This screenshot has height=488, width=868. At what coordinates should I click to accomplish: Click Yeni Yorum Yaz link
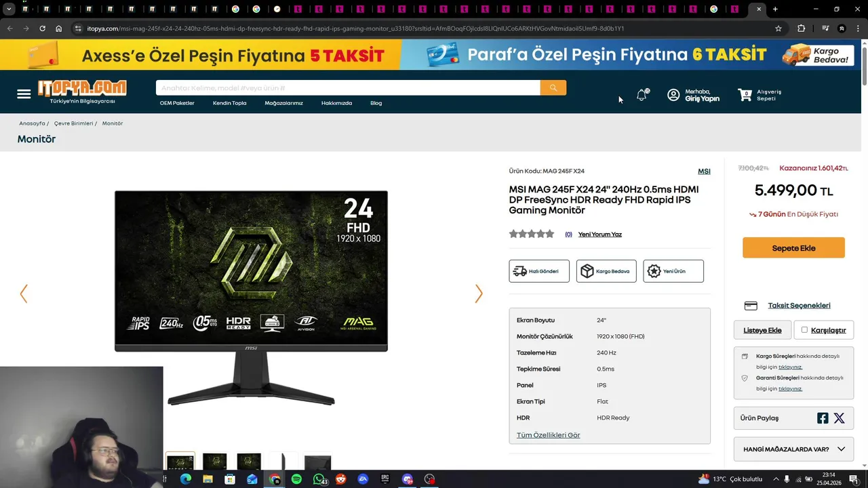599,235
